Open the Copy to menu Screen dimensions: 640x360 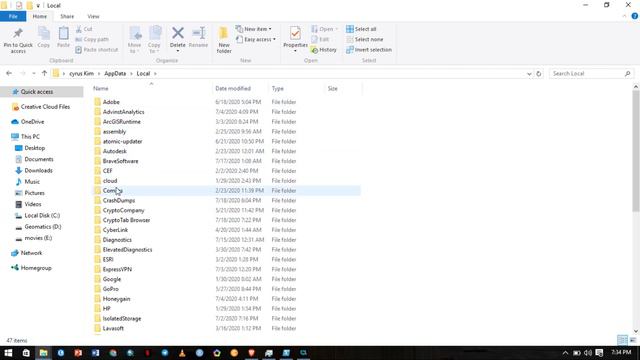154,40
